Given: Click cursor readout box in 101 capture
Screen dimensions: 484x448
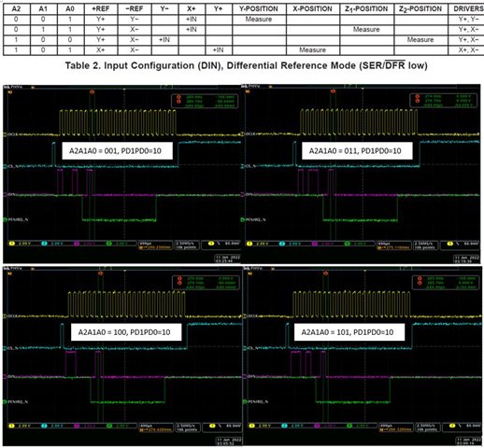Looking at the screenshot, I should (x=445, y=283).
